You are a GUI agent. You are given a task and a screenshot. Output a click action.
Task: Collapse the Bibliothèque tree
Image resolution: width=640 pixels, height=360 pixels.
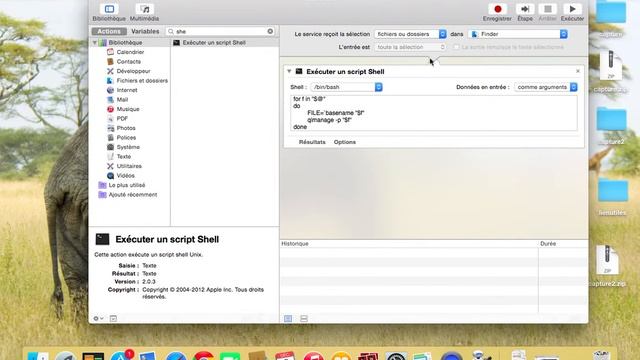95,42
